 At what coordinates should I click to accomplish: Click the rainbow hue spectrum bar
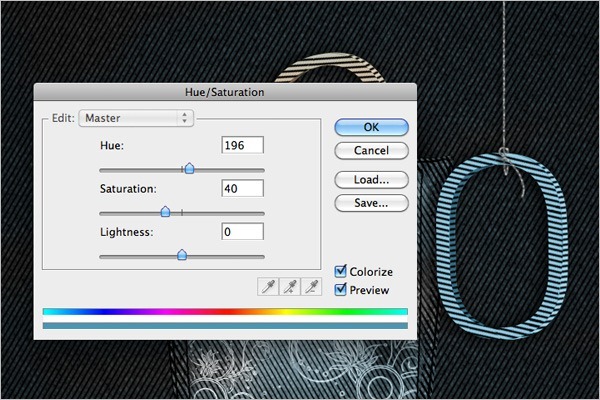pyautogui.click(x=225, y=312)
